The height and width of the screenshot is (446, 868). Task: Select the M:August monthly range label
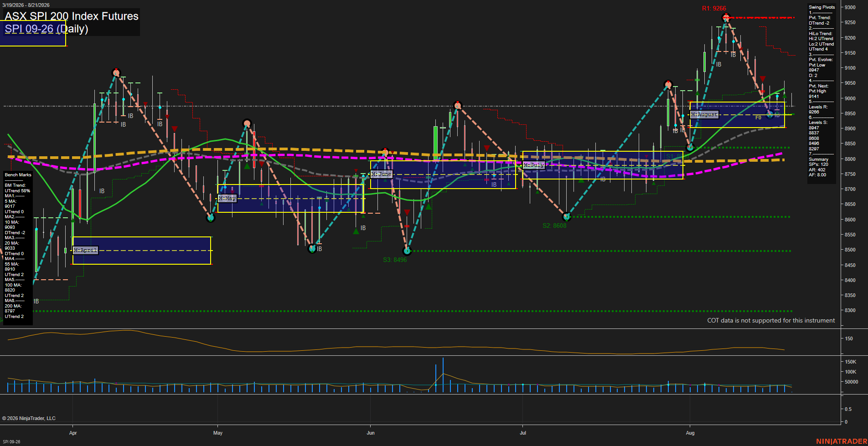[x=704, y=114]
